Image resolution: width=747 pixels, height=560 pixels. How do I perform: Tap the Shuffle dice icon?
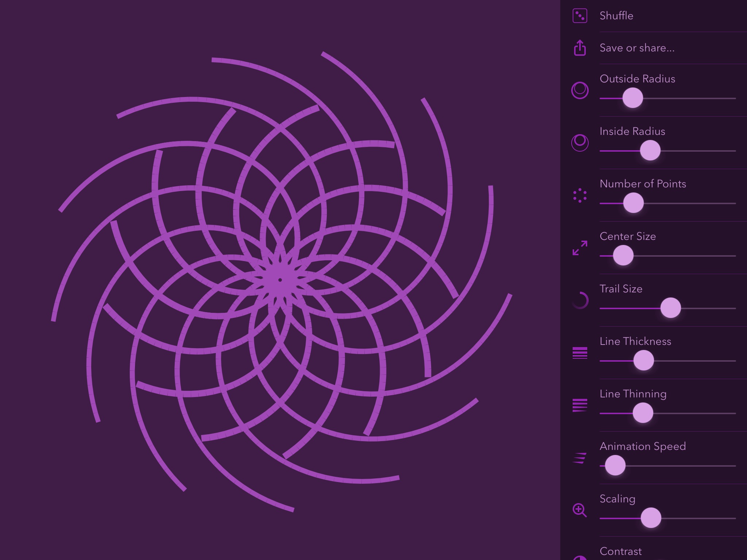[580, 16]
